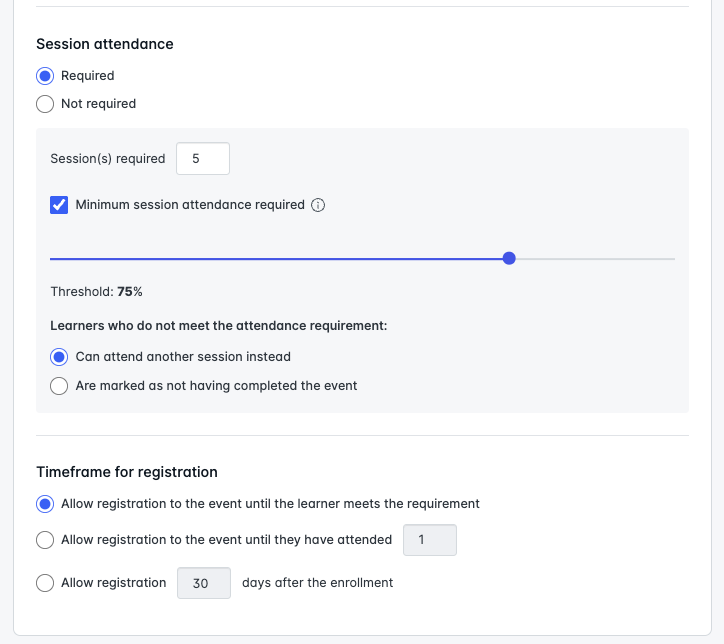Screen dimensions: 724x644
Task: Click the info icon beside Minimum session attendance
Action: (318, 205)
